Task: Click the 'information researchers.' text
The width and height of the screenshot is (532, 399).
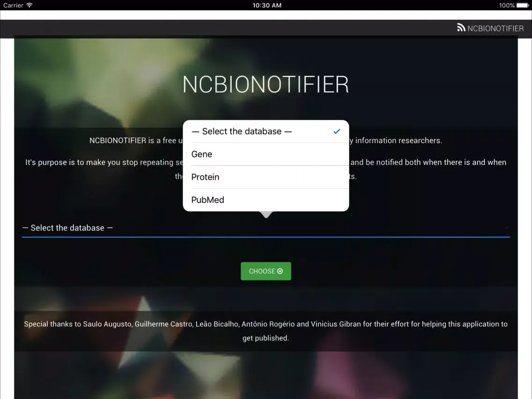Action: (x=399, y=140)
